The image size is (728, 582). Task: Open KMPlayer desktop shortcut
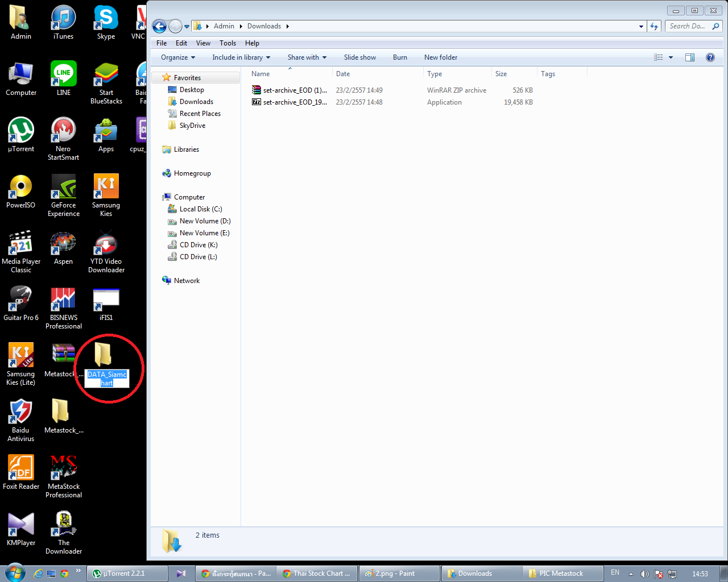pyautogui.click(x=21, y=529)
